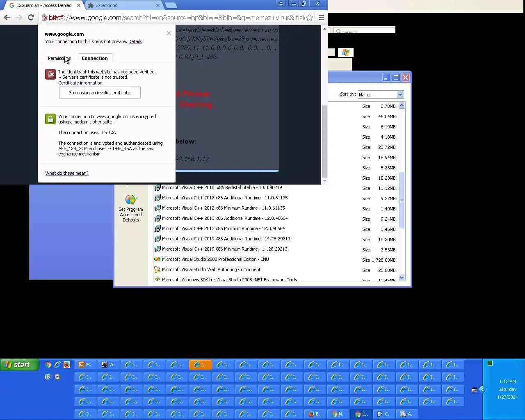Click the broken HTTPS lock icon in address bar
This screenshot has width=525, height=420.
click(x=45, y=18)
